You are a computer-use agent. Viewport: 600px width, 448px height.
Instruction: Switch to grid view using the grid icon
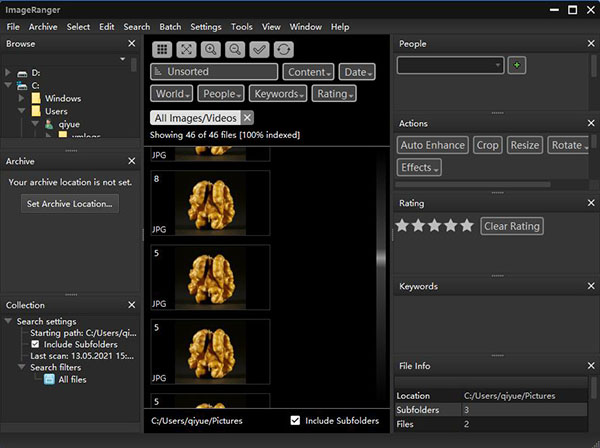pos(162,49)
